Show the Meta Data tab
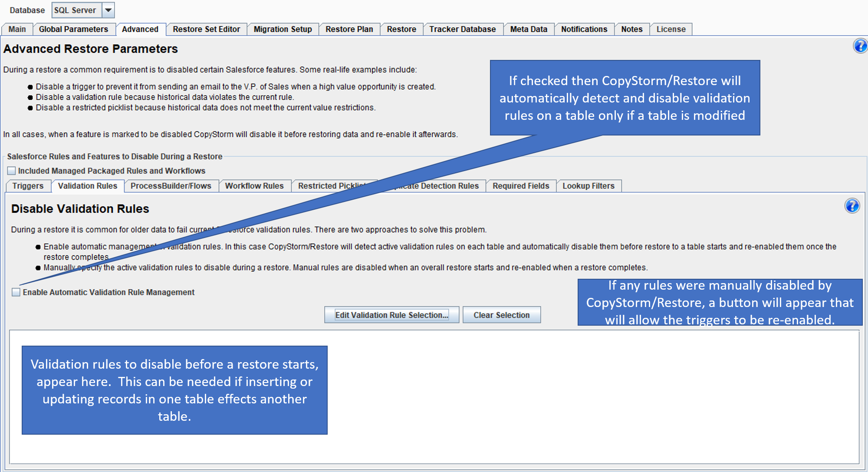 [x=529, y=29]
